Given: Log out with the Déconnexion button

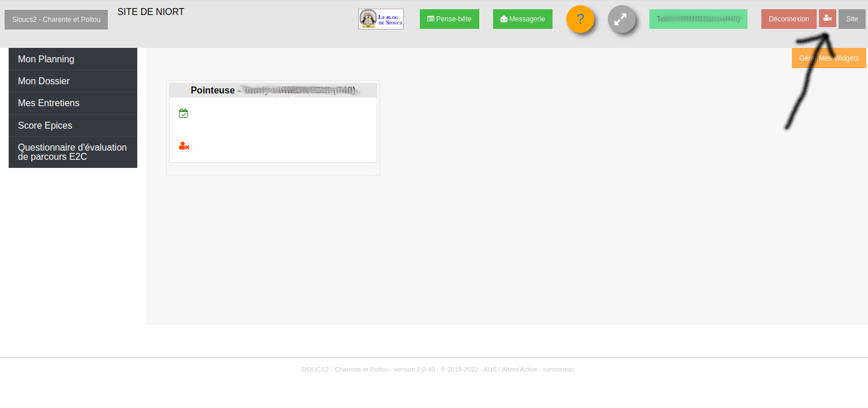Looking at the screenshot, I should (x=788, y=19).
